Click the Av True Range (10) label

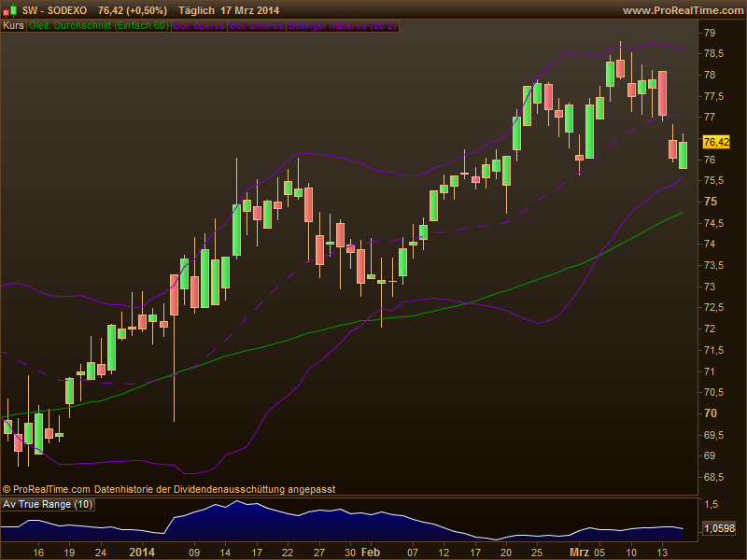click(49, 505)
